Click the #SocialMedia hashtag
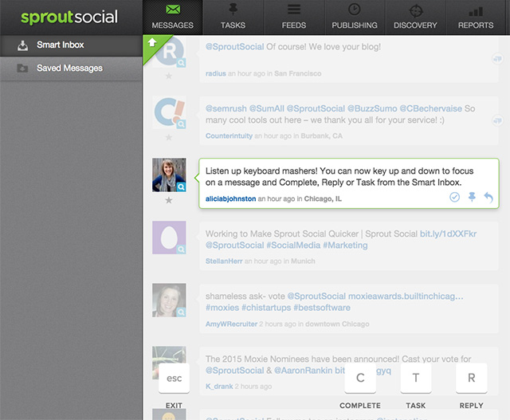The height and width of the screenshot is (420, 510). tap(293, 245)
